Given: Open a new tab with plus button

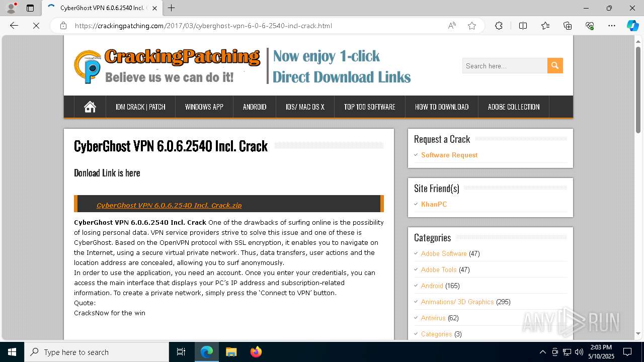Looking at the screenshot, I should coord(172,8).
